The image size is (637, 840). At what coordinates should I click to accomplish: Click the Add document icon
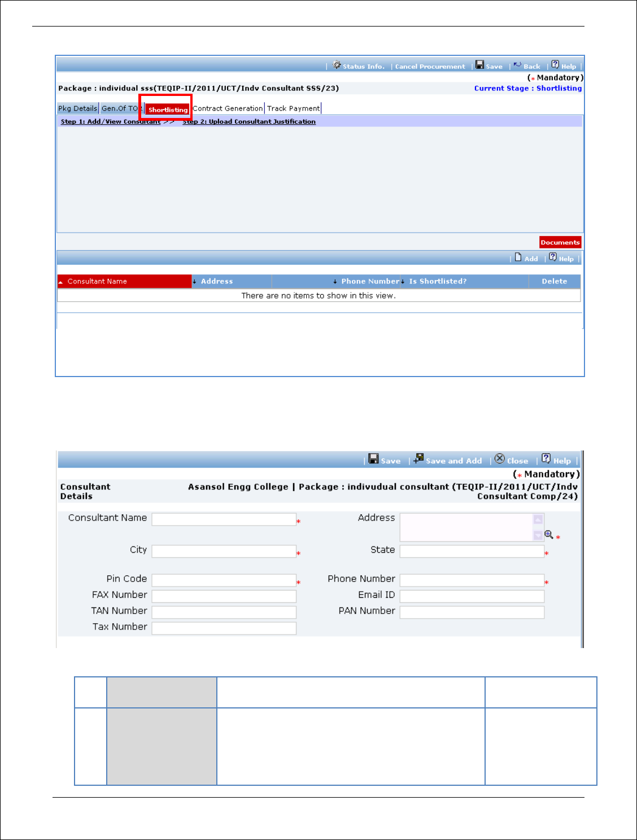(518, 257)
